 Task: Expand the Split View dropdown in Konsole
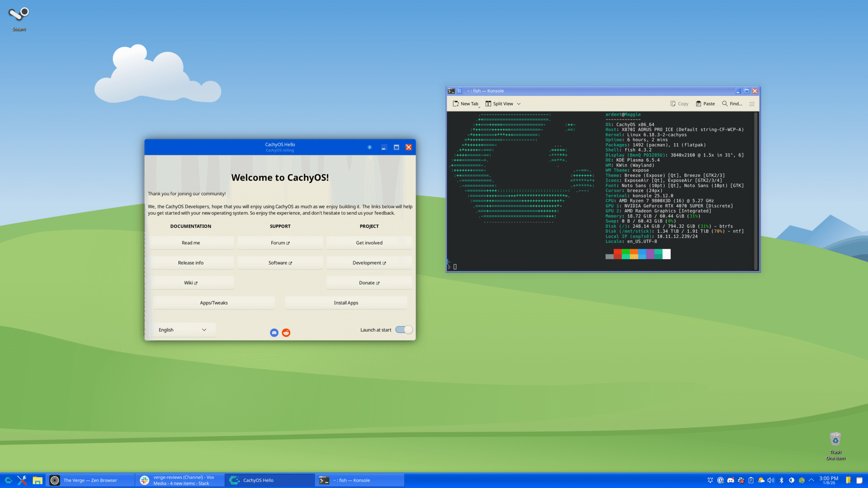click(x=518, y=104)
